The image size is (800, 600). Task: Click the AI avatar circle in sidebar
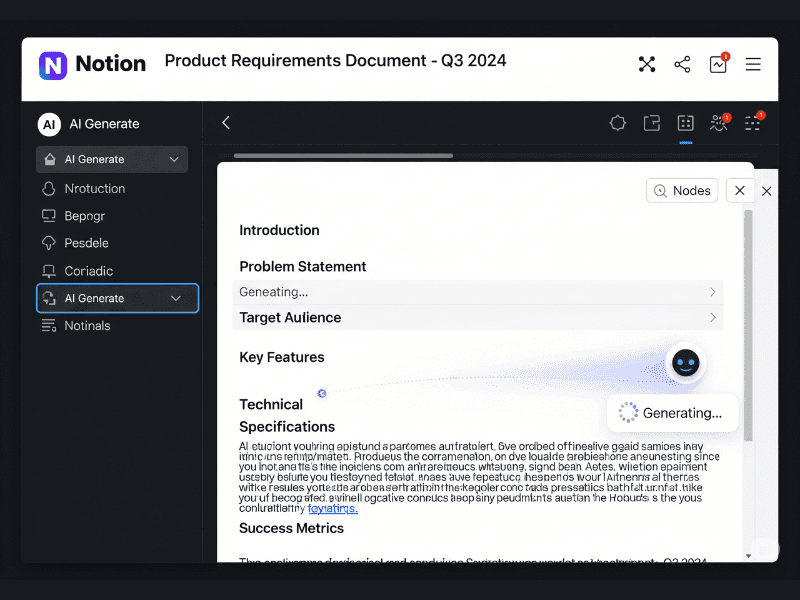coord(49,124)
